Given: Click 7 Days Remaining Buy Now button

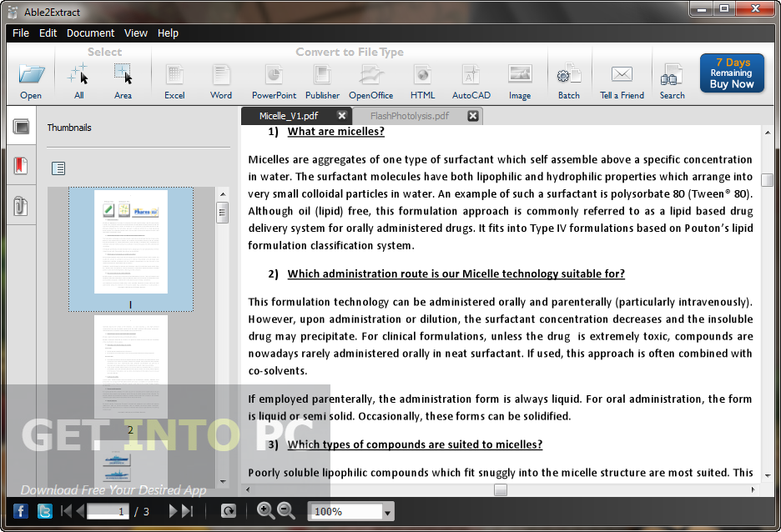Looking at the screenshot, I should point(732,73).
